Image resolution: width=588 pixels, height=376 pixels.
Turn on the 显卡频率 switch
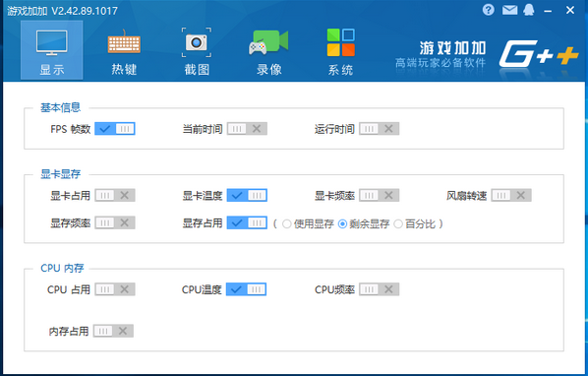[x=380, y=195]
